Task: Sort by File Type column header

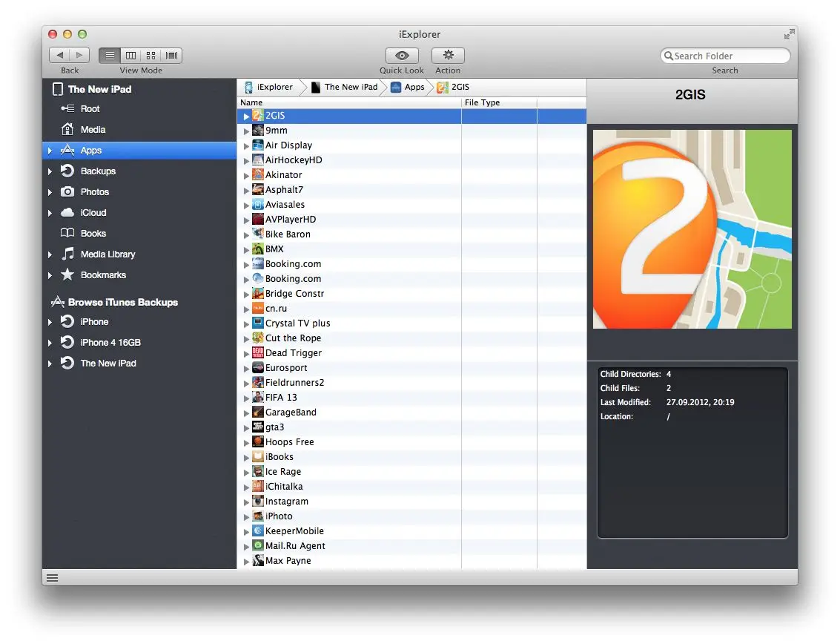Action: [499, 102]
